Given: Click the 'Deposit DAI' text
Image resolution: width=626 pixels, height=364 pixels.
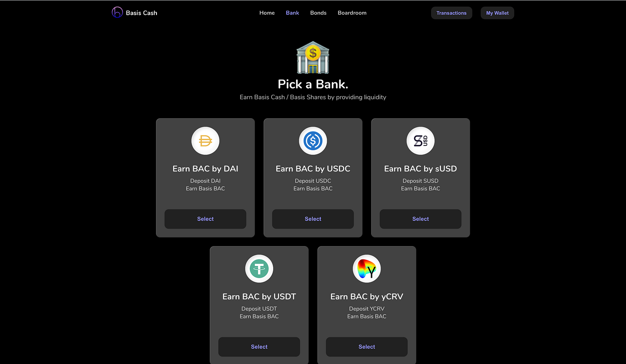Looking at the screenshot, I should click(205, 181).
